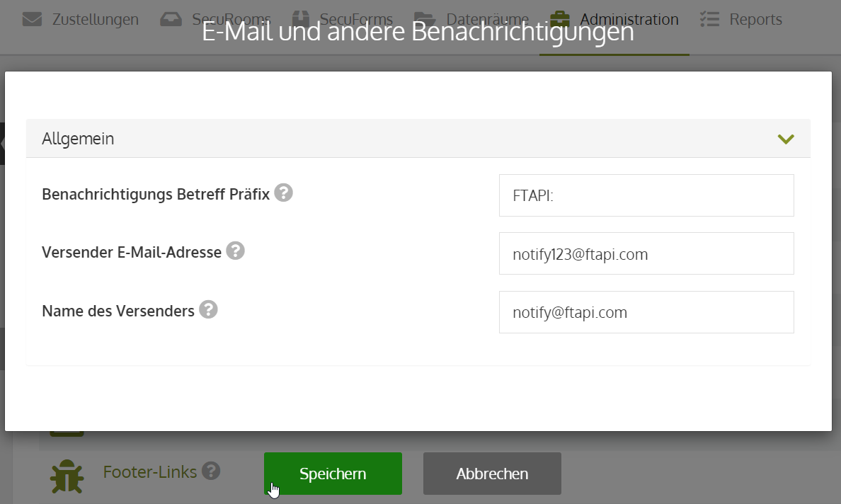Screen dimensions: 841x504
Task: Click the bug icon beside Footer-Links
Action: pos(67,476)
